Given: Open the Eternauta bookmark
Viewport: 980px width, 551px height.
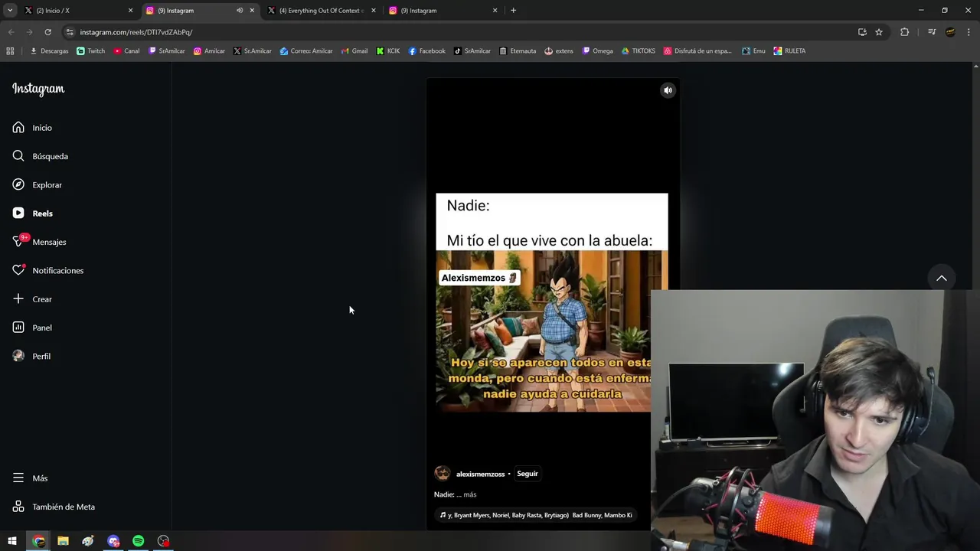Looking at the screenshot, I should (518, 51).
